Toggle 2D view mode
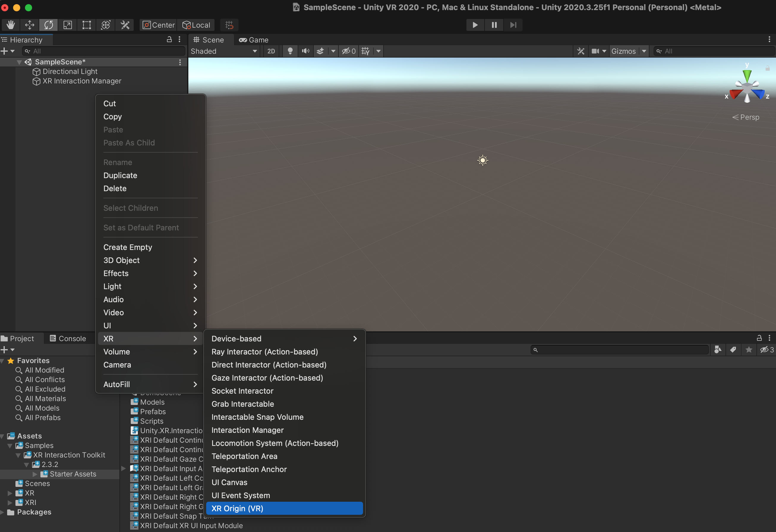Screen dimensions: 776x532 (271, 51)
